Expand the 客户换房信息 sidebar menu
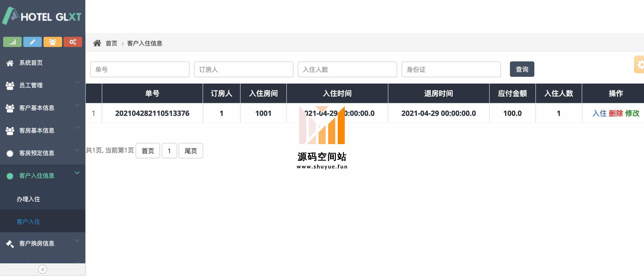Screen dimensions: 644x276 coord(37,243)
